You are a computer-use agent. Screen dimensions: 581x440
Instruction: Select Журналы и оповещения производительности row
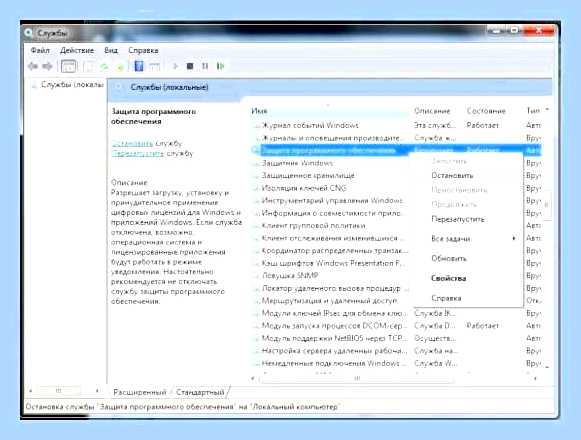point(331,138)
